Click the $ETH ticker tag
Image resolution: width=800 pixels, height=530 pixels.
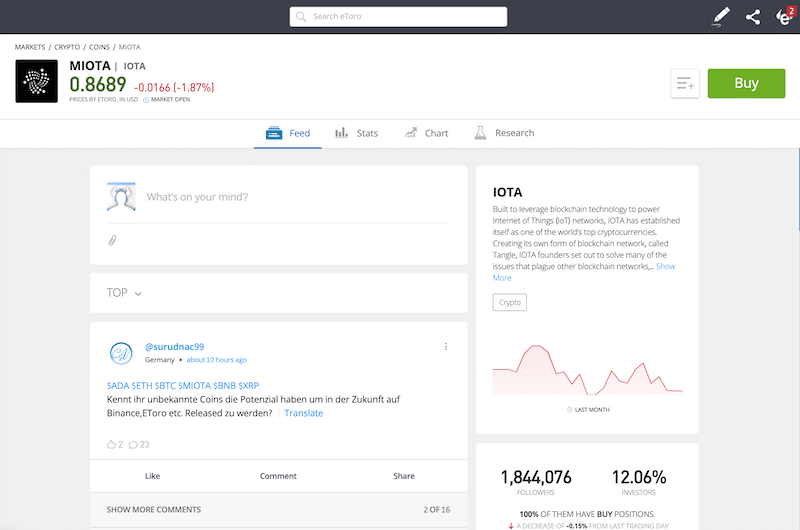[142, 386]
